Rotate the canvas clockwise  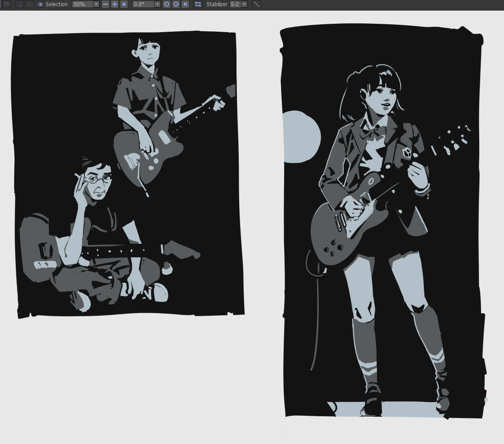[x=176, y=4]
